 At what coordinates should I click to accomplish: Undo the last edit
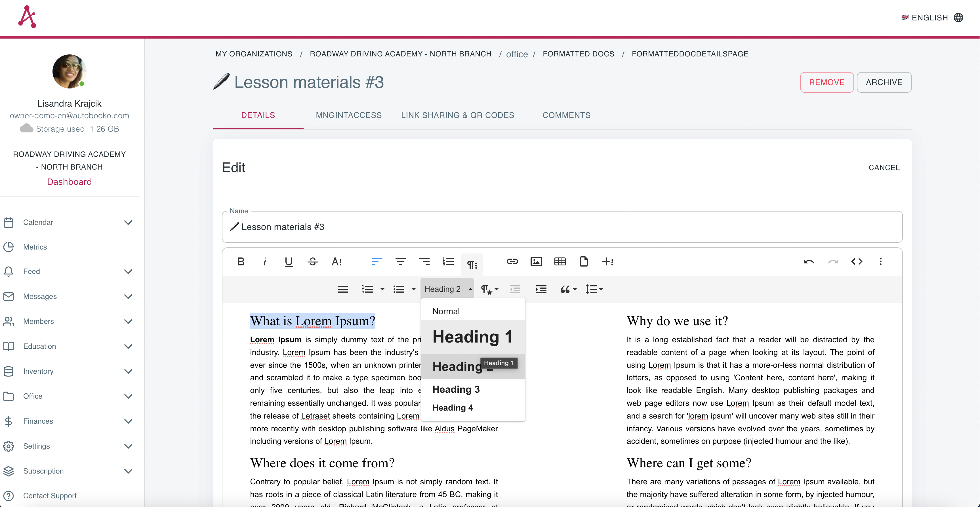click(x=809, y=261)
